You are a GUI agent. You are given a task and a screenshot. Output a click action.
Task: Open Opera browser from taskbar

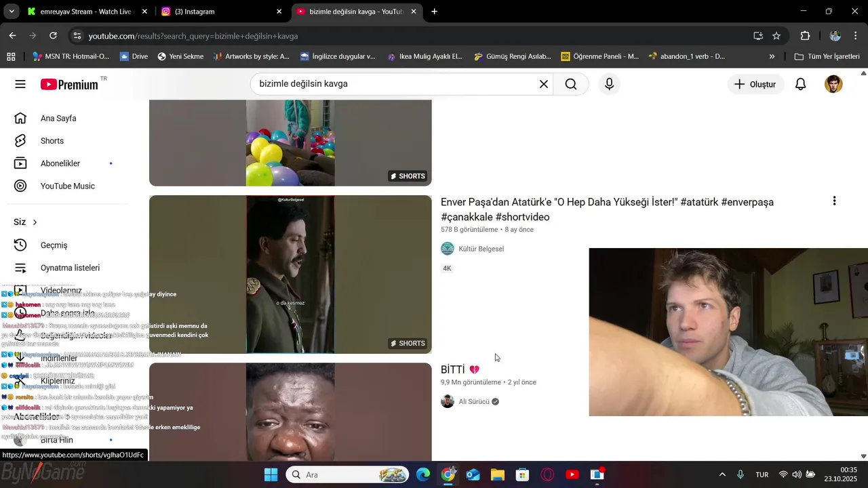pos(547,474)
